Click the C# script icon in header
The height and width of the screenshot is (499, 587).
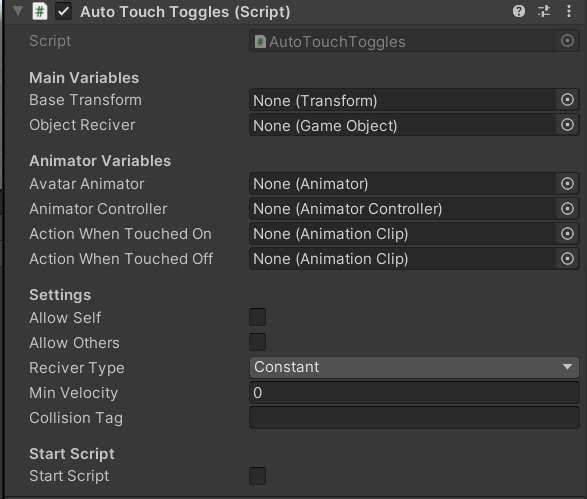[40, 11]
